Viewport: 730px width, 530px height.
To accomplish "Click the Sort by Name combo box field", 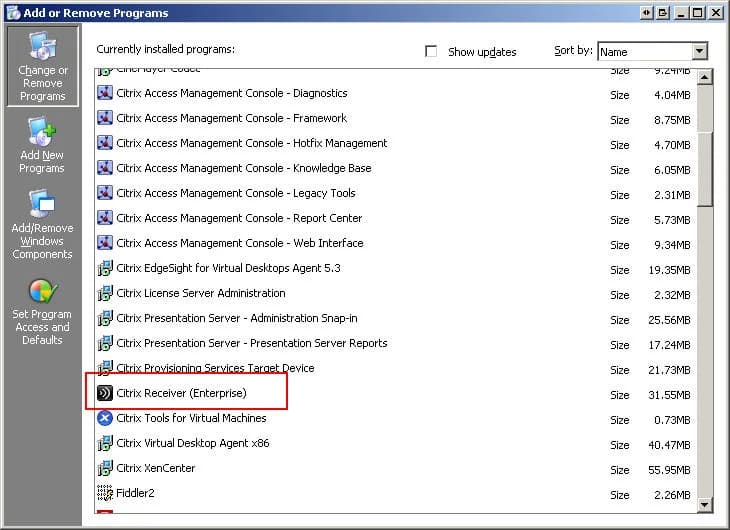I will click(652, 51).
